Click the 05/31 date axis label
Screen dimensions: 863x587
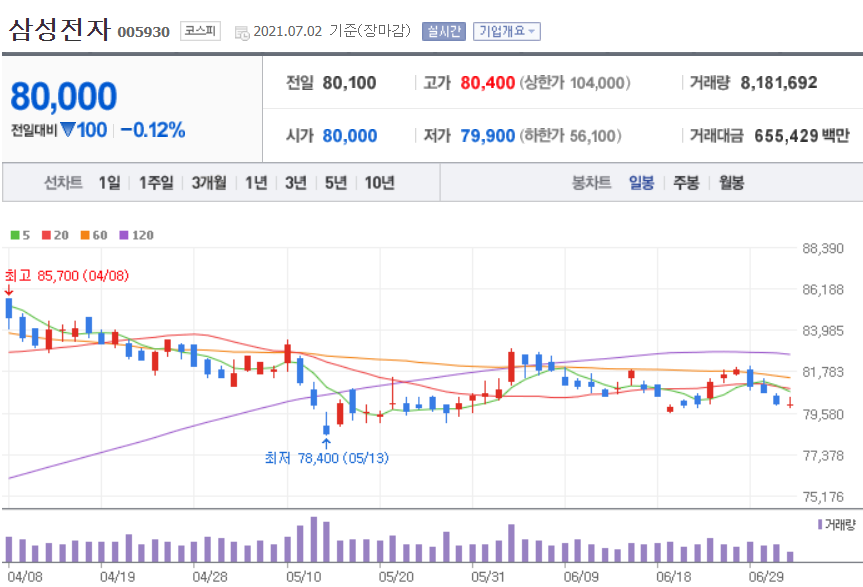(488, 577)
